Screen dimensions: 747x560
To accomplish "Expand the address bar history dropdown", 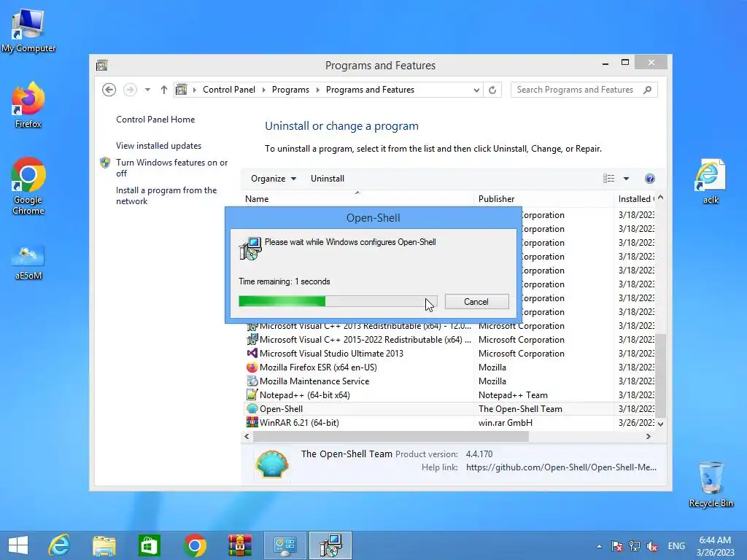I will [x=476, y=90].
